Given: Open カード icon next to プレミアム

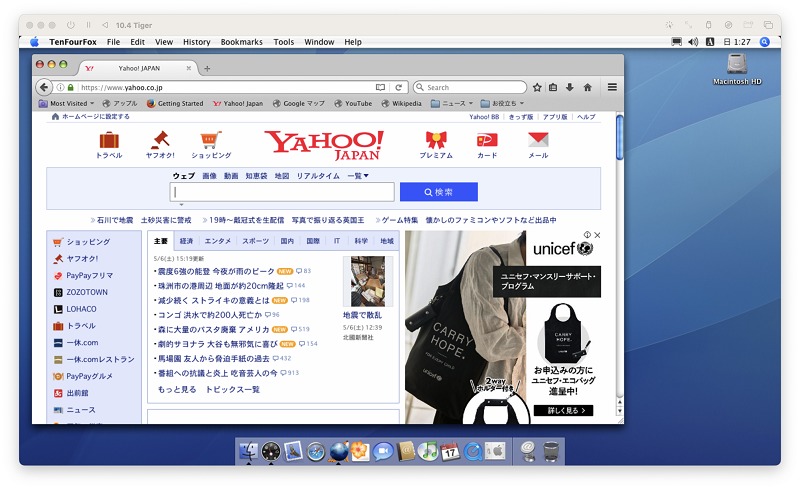Looking at the screenshot, I should (x=487, y=139).
